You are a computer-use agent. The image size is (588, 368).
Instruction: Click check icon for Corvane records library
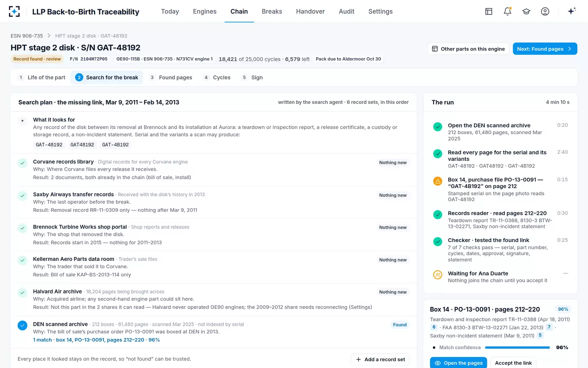click(22, 163)
